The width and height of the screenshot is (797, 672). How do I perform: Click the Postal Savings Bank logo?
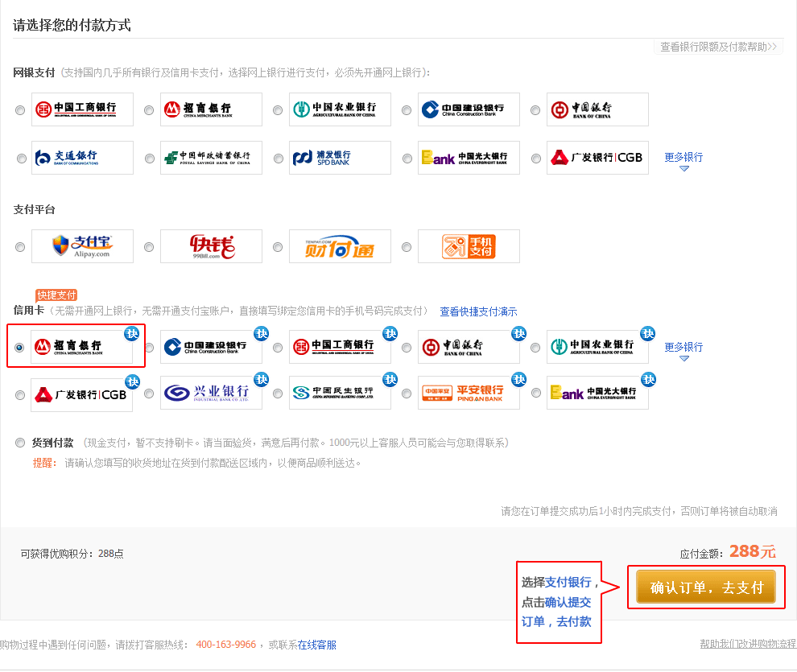(211, 158)
